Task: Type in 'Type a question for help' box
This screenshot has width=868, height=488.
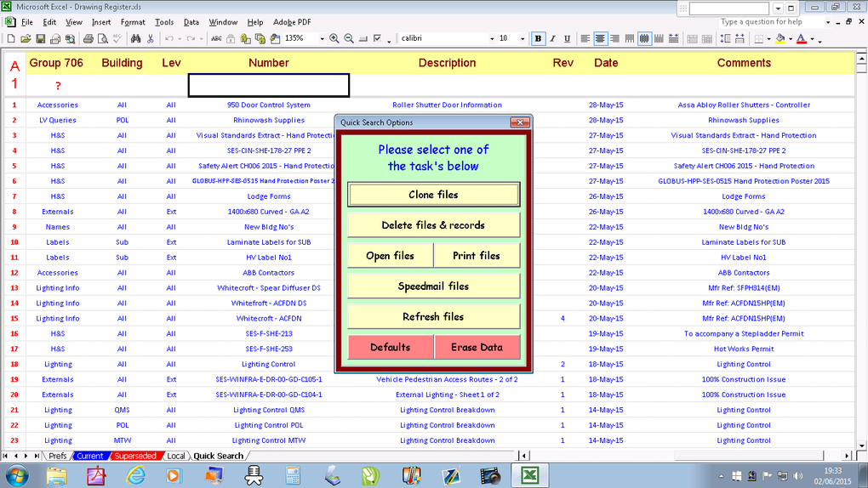Action: [771, 22]
